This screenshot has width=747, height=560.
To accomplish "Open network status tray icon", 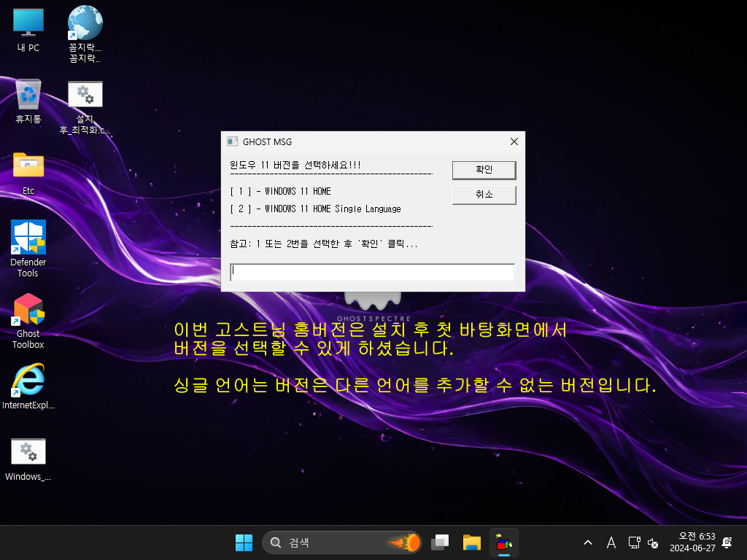I will pyautogui.click(x=634, y=542).
